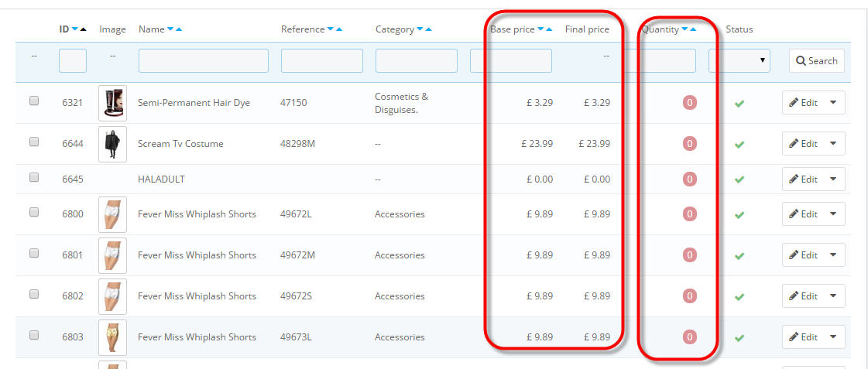Sort Quantity column descending arrow

pyautogui.click(x=684, y=29)
